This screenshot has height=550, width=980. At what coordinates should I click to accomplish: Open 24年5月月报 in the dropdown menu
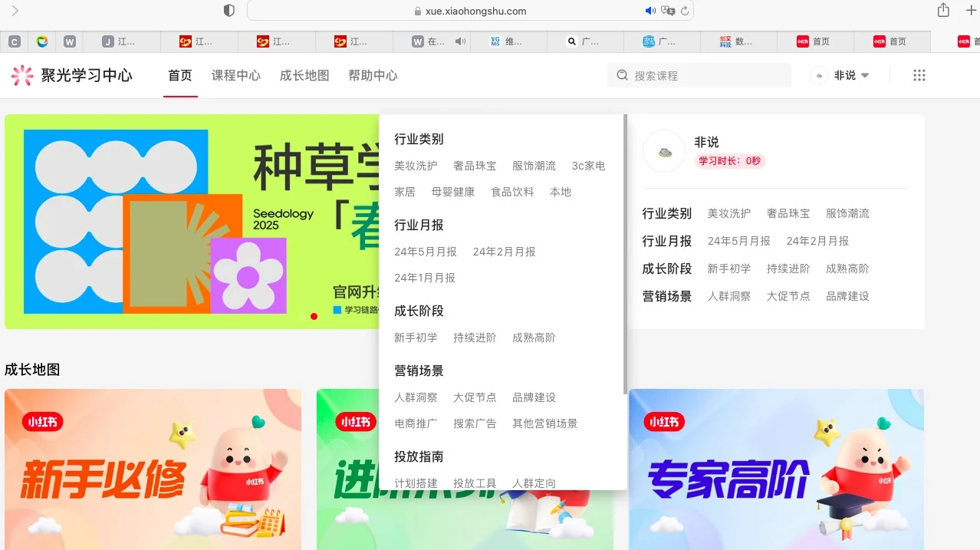point(426,252)
